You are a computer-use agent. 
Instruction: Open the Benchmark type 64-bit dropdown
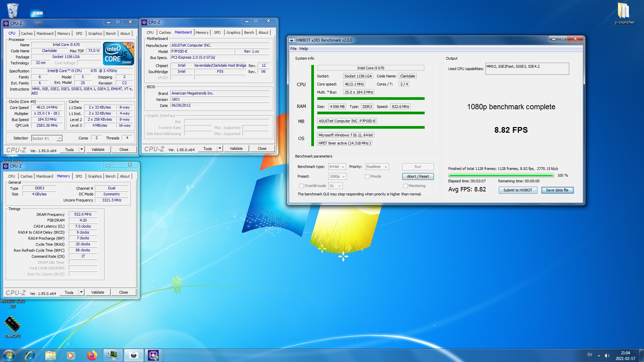[337, 167]
